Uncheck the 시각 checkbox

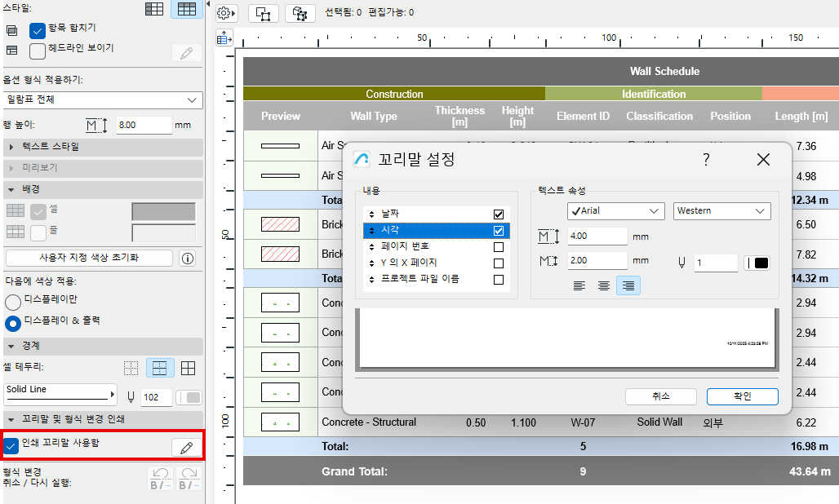coord(499,231)
